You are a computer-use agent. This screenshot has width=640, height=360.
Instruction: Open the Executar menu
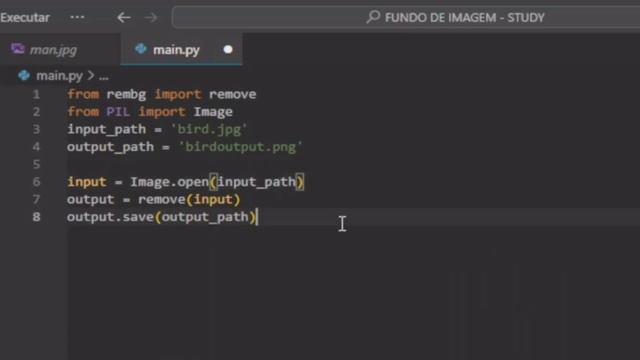point(24,18)
